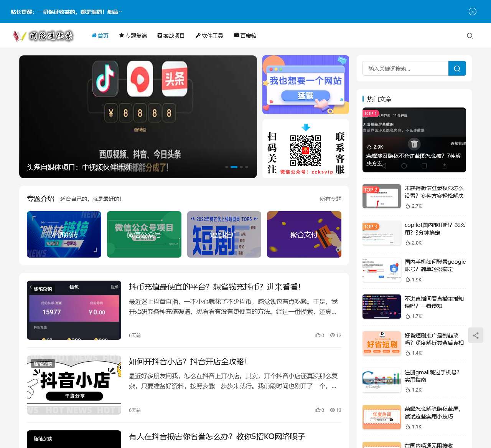Open the 短剧推广 topic thumbnail
This screenshot has width=491, height=448.
pos(224,234)
